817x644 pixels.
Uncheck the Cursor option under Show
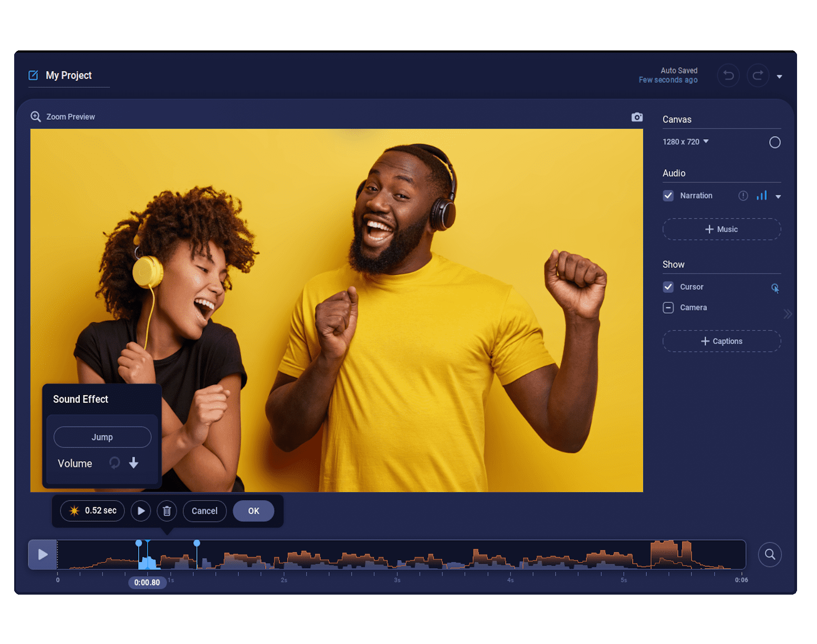pos(668,287)
